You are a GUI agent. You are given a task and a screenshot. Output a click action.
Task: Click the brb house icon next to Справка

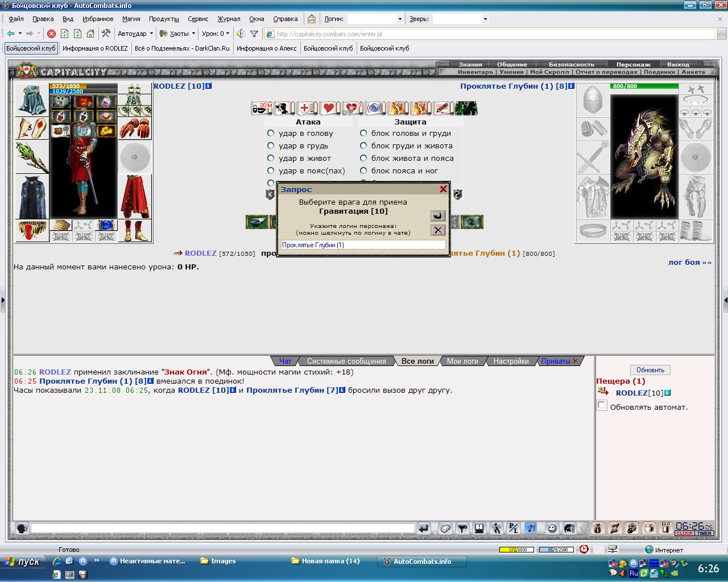[312, 19]
